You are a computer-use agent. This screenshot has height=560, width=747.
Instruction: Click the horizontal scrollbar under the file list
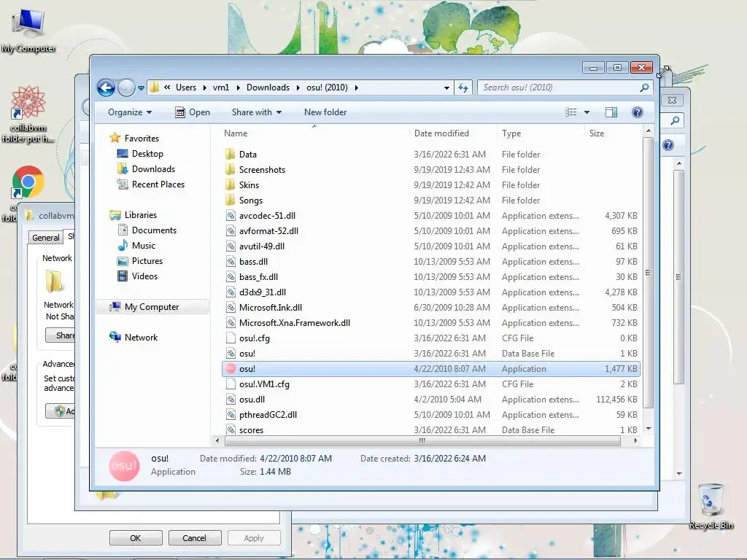422,441
